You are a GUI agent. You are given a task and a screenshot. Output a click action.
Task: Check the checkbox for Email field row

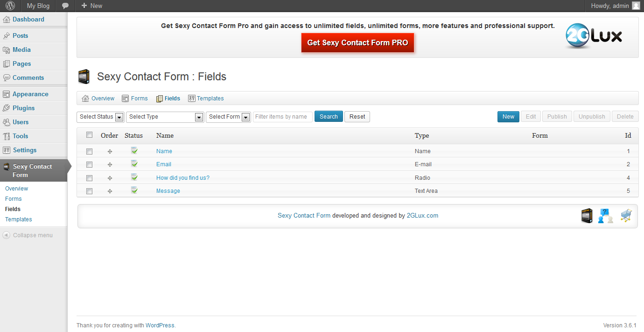click(x=90, y=164)
